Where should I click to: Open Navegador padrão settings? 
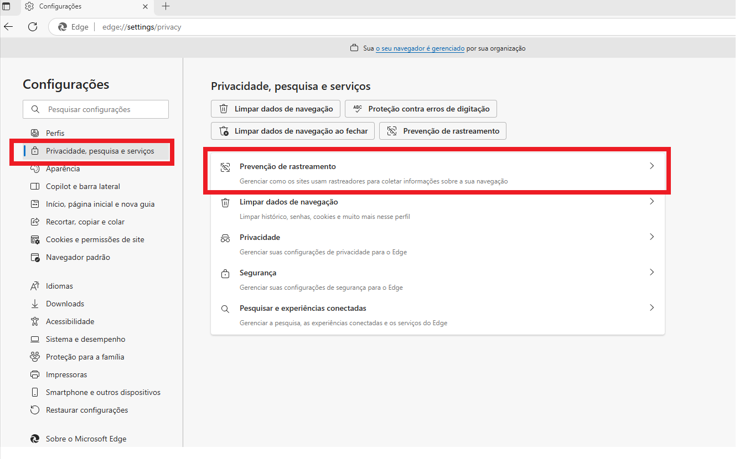pos(78,257)
